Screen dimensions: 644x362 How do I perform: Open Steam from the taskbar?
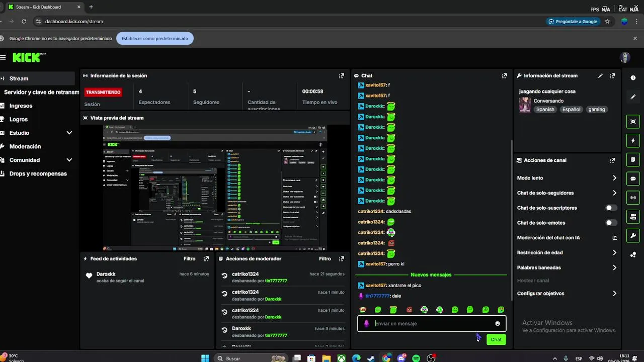click(x=371, y=358)
